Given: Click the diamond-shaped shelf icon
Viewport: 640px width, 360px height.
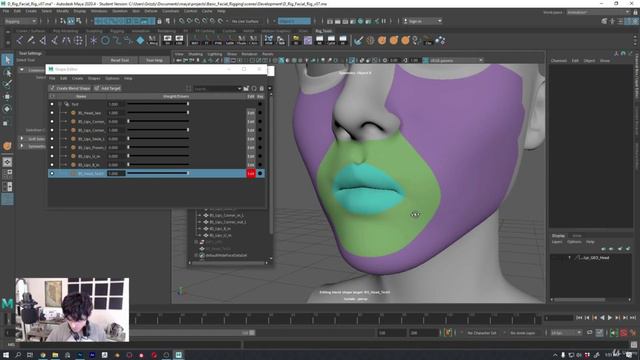Looking at the screenshot, I should pyautogui.click(x=140, y=40).
